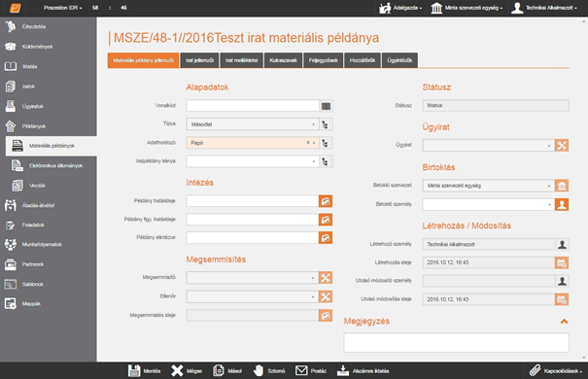This screenshot has width=588, height=379.
Task: Open the Típus dropdown
Action: coord(253,124)
